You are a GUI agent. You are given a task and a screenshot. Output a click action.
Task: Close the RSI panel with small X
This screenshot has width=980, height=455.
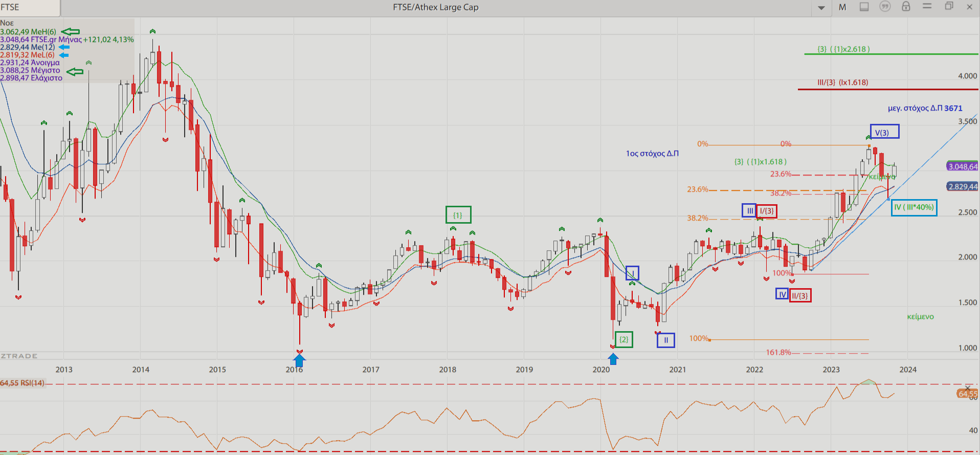pyautogui.click(x=968, y=387)
